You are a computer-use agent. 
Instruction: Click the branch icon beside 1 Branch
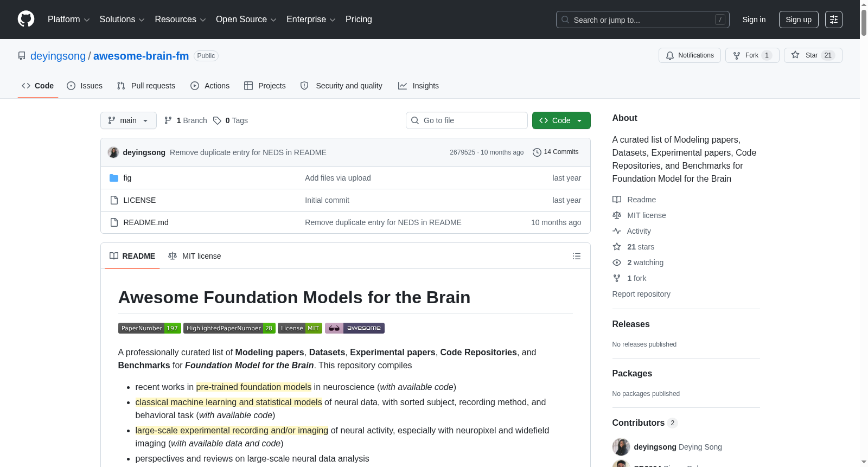click(x=168, y=120)
